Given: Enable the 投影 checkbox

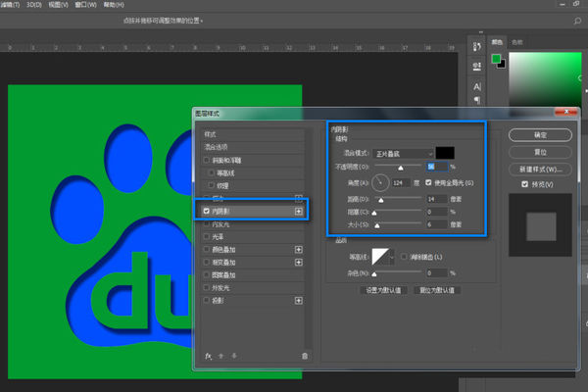Looking at the screenshot, I should coord(206,301).
